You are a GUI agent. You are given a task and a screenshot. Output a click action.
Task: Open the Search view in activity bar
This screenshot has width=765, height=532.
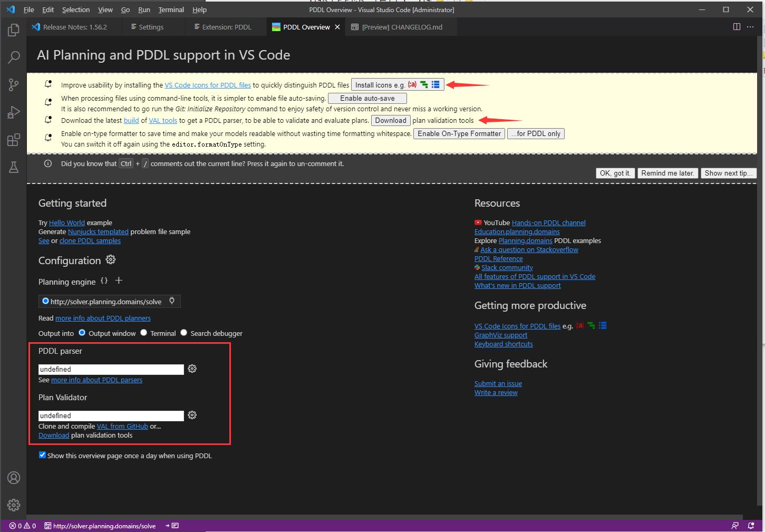[14, 57]
